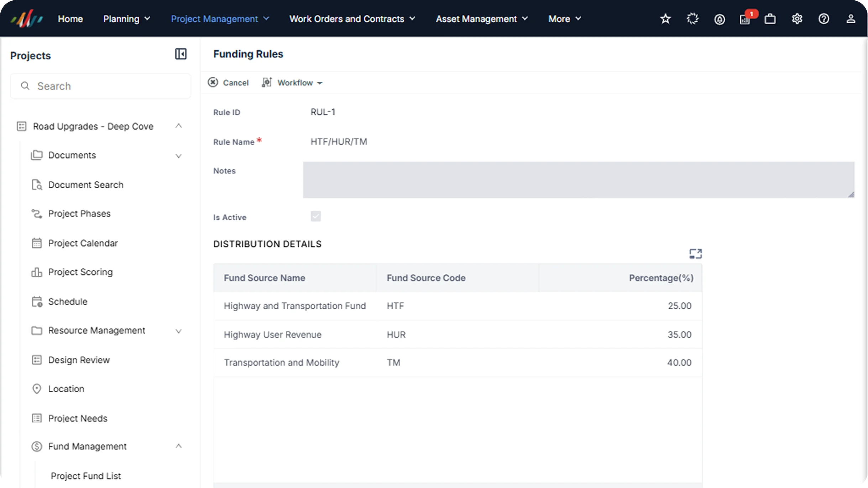Click the Project Scoring chart icon

[37, 272]
